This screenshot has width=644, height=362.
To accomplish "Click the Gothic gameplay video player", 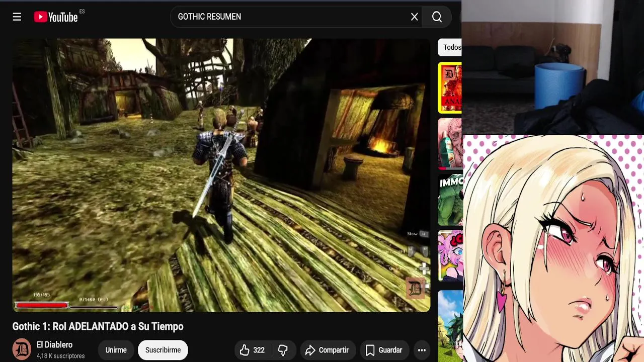I will (221, 175).
